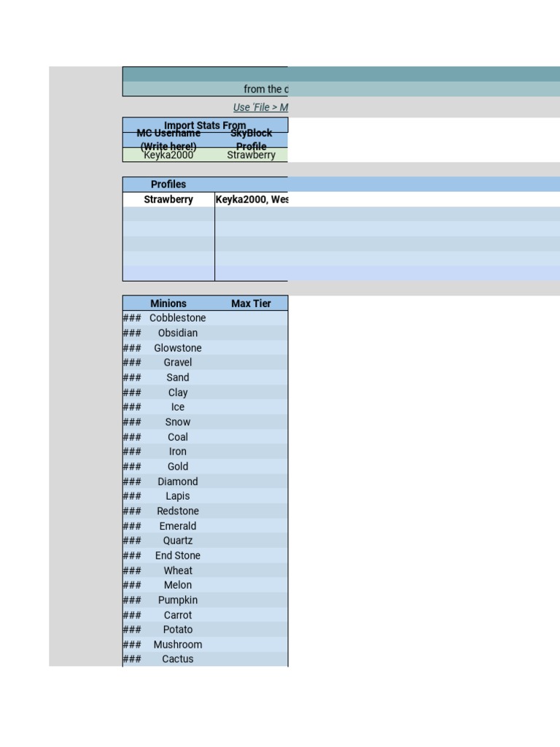This screenshot has height=747, width=560.
Task: Click the Max Tier column header
Action: [251, 303]
